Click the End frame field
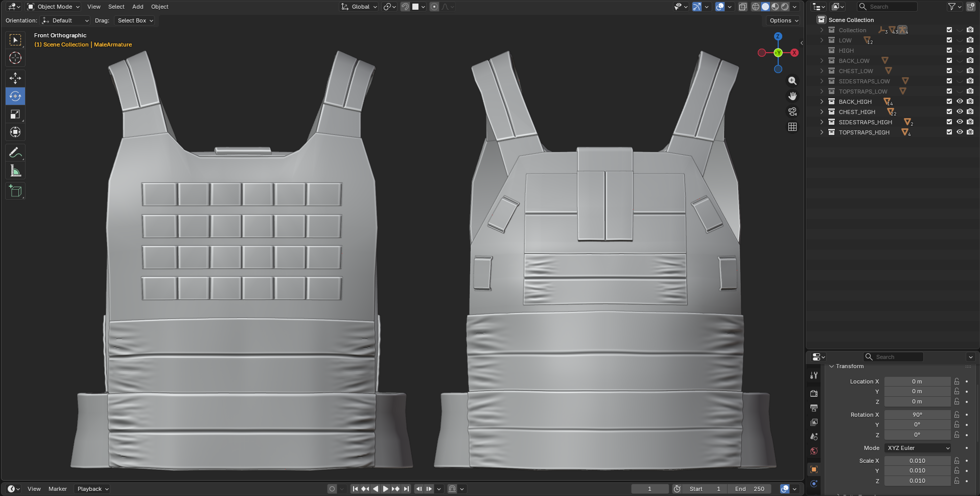Viewport: 980px width, 496px height. coord(750,489)
